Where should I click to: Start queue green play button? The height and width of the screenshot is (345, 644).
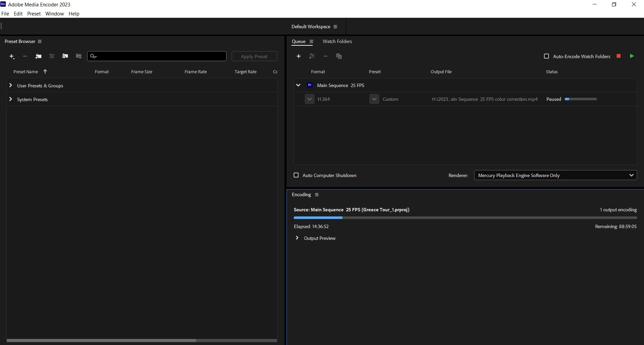[632, 56]
